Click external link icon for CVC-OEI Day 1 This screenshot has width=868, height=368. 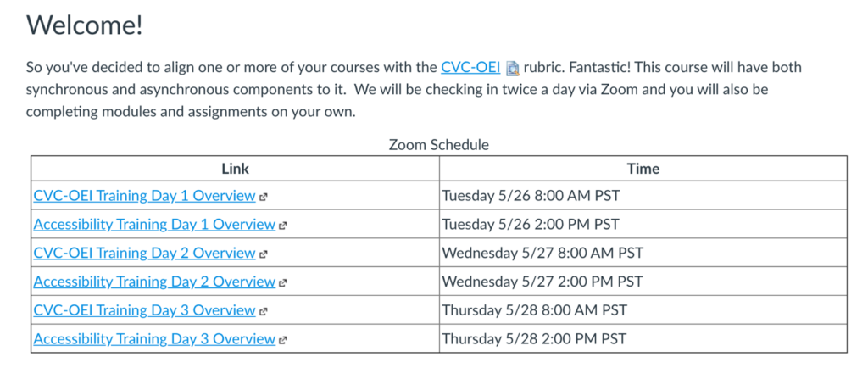264,197
